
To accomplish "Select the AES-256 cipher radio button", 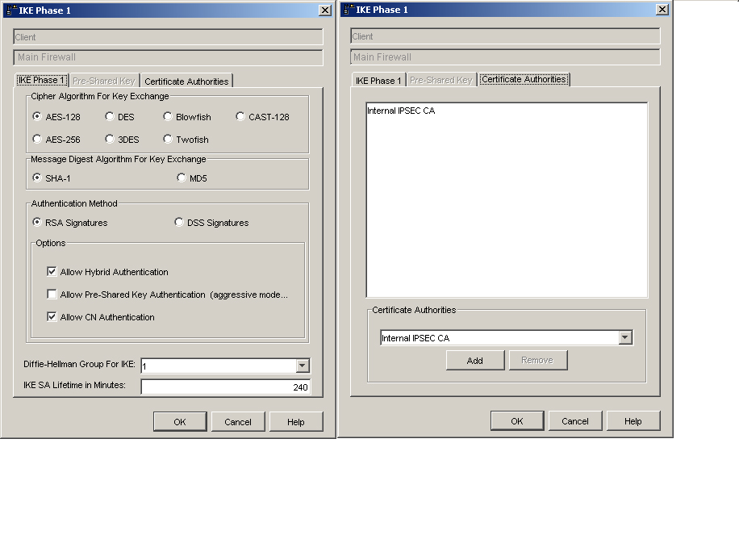I will [x=37, y=140].
